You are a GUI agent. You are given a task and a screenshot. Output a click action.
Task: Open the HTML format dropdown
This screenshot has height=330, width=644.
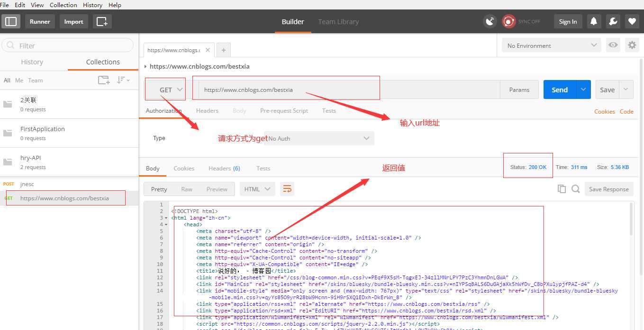click(x=257, y=189)
